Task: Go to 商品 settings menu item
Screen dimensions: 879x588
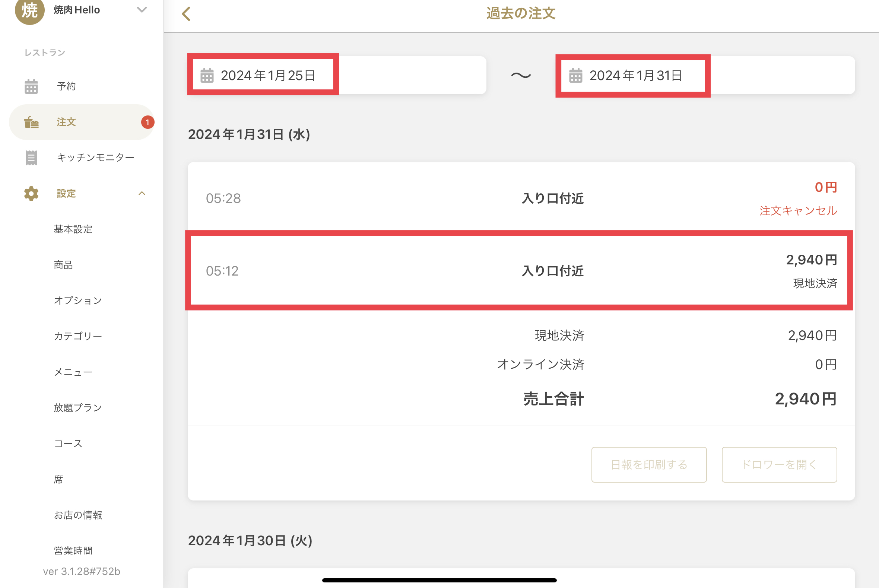Action: pyautogui.click(x=63, y=265)
